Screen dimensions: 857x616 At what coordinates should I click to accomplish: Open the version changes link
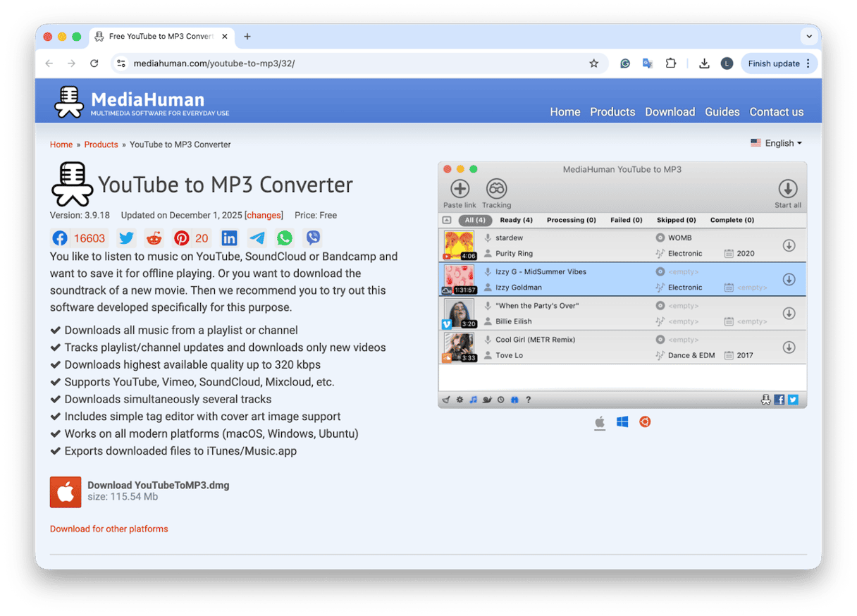coord(264,216)
